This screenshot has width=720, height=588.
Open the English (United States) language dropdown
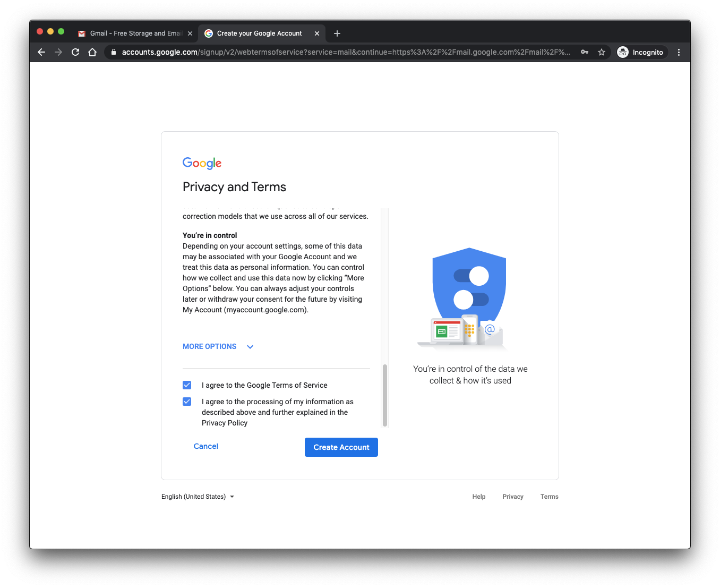click(198, 497)
